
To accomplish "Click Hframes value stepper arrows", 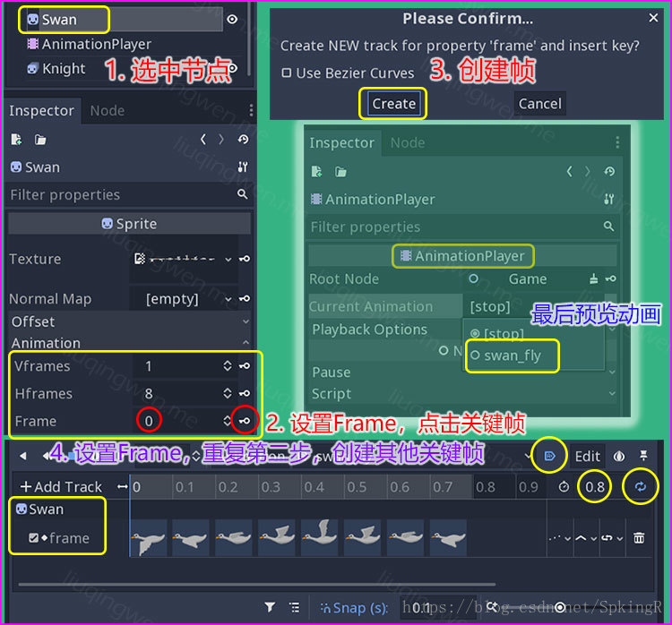I will pyautogui.click(x=228, y=393).
